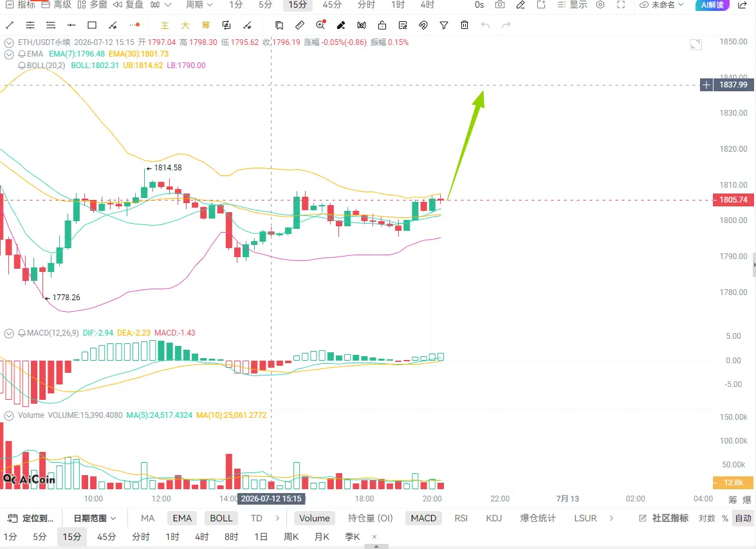Toggle the MA indicator at bottom
This screenshot has width=756, height=549.
[147, 518]
